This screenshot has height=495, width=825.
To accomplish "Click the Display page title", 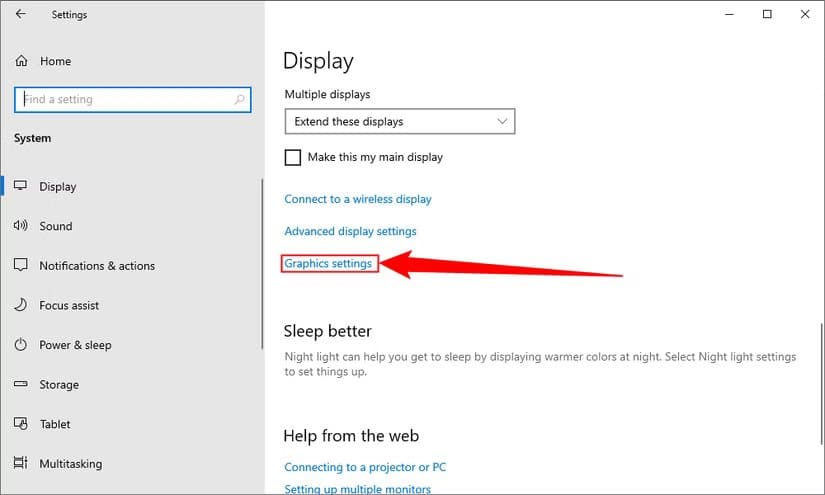I will [318, 61].
